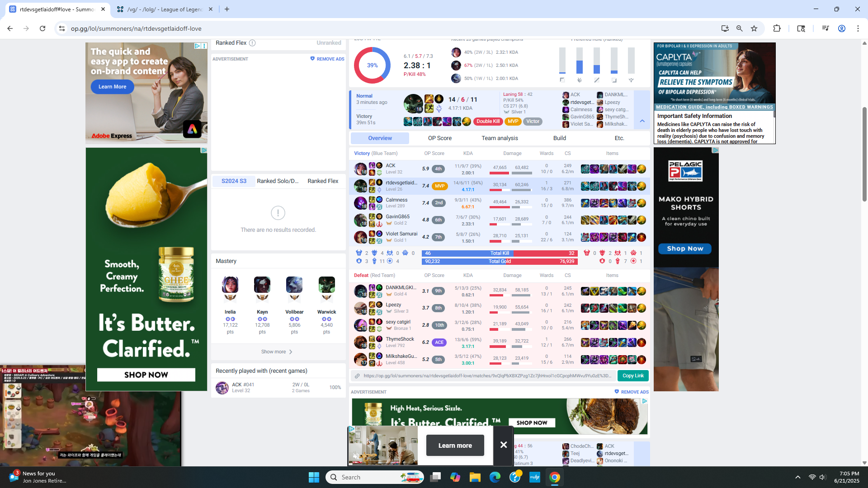Click REMOVE ADS above the bottom banner ad
Viewport: 868px width, 488px height.
[632, 392]
